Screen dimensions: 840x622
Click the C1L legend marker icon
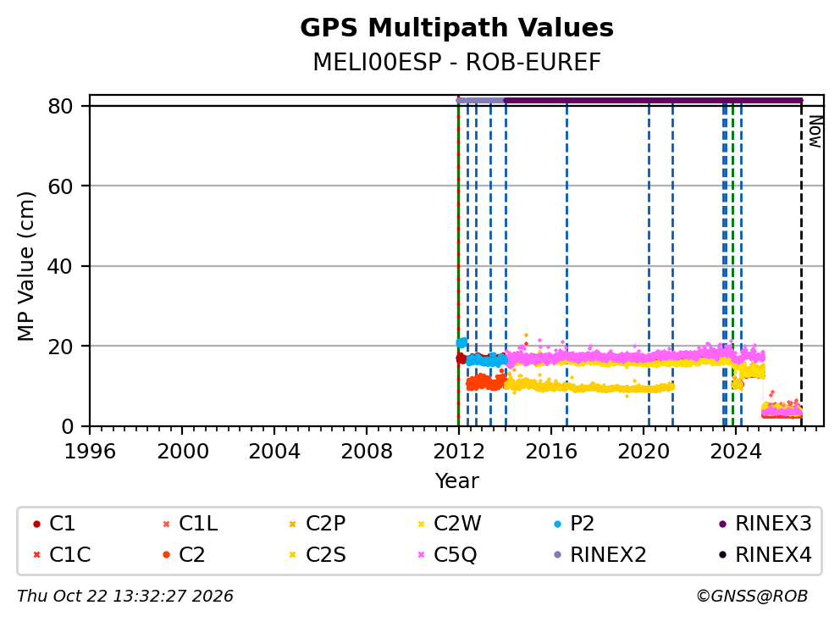[x=166, y=524]
